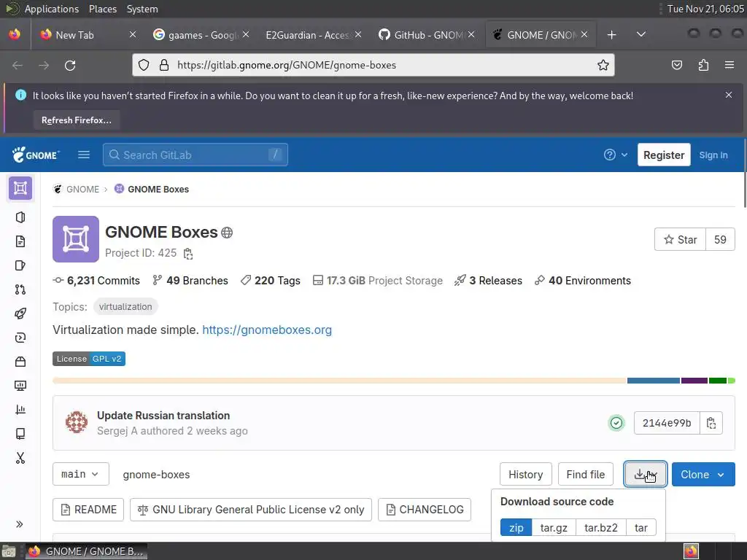The height and width of the screenshot is (560, 747).
Task: Download source as tar.gz
Action: click(x=554, y=528)
